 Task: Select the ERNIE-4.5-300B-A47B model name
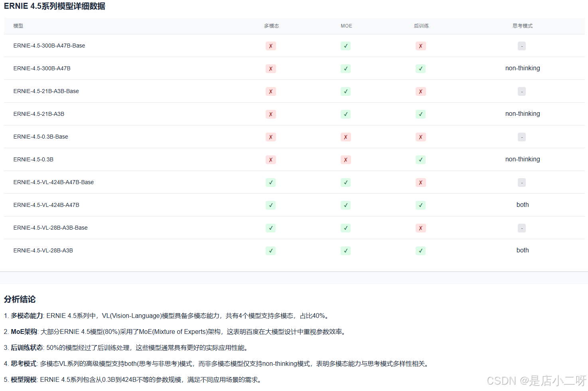click(42, 68)
